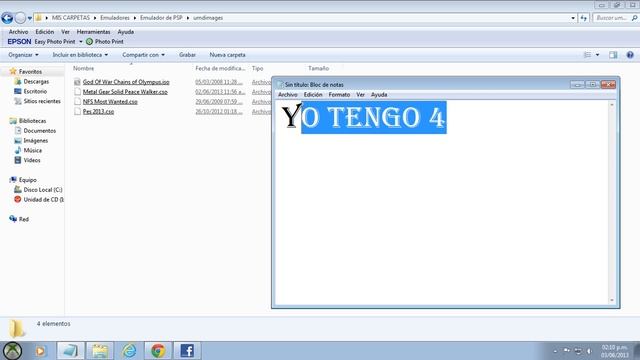640x360 pixels.
Task: Open Compartir con dropdown
Action: (143, 55)
